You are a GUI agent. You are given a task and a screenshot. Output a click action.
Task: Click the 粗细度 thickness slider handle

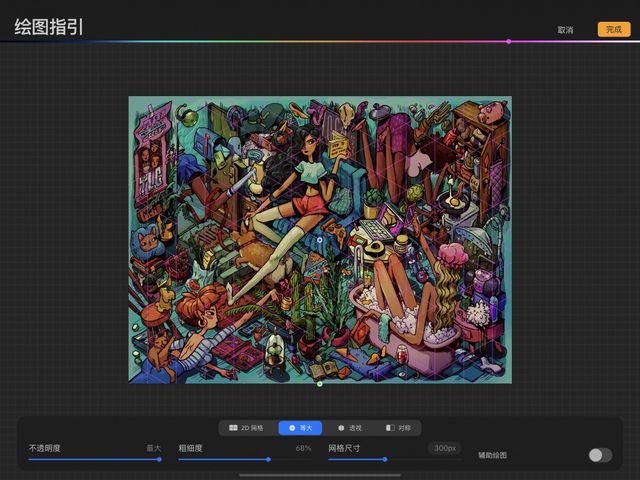pyautogui.click(x=268, y=460)
